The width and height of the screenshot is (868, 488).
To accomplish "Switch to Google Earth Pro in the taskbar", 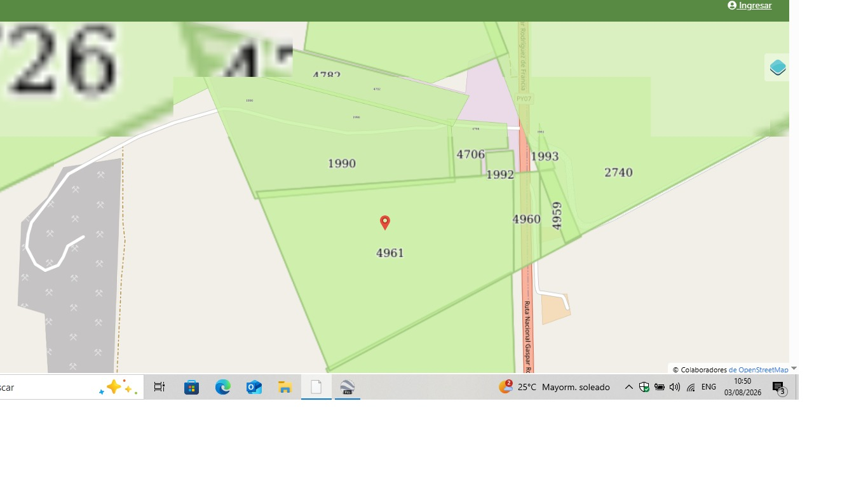I will tap(347, 387).
